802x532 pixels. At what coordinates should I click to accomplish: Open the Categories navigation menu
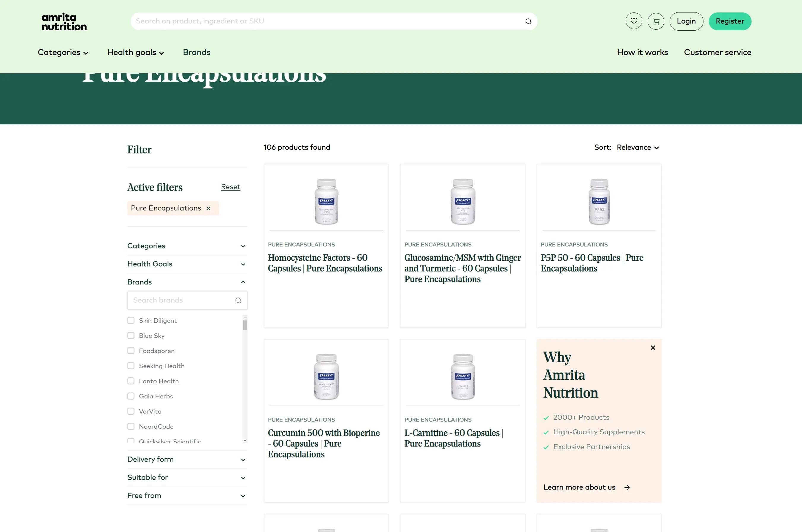[x=63, y=52]
